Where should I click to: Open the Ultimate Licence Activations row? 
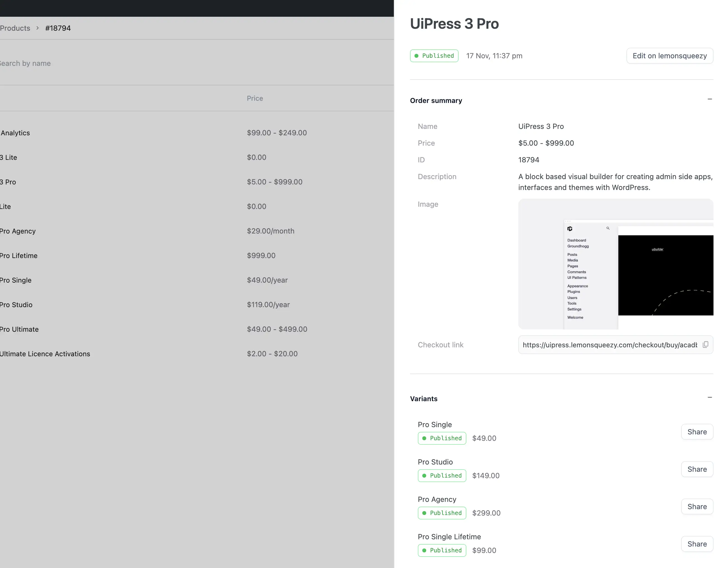point(45,354)
